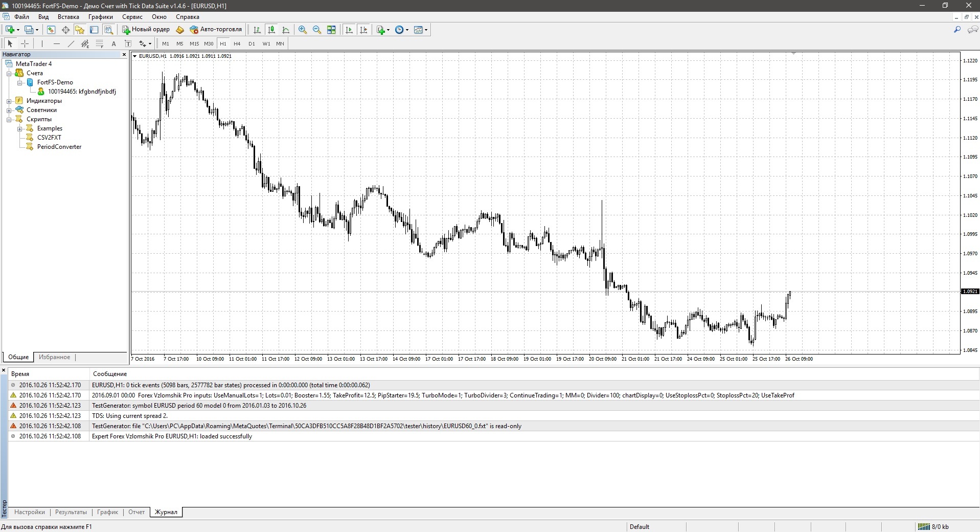
Task: Select the Crosshair tool
Action: point(25,43)
